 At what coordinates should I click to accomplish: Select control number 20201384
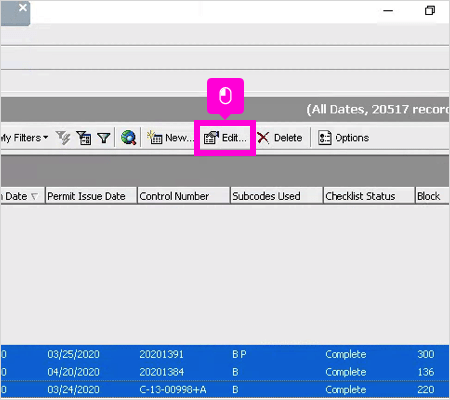click(x=161, y=372)
